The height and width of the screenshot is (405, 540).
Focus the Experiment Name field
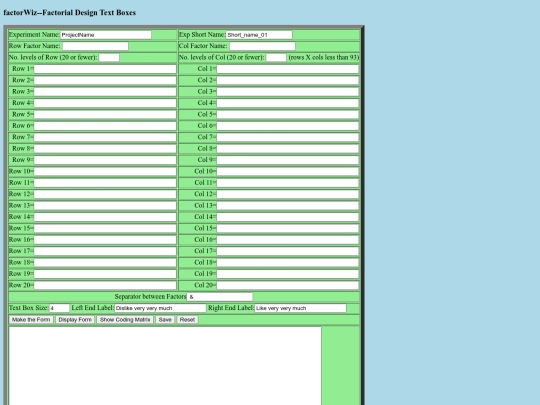tap(106, 35)
